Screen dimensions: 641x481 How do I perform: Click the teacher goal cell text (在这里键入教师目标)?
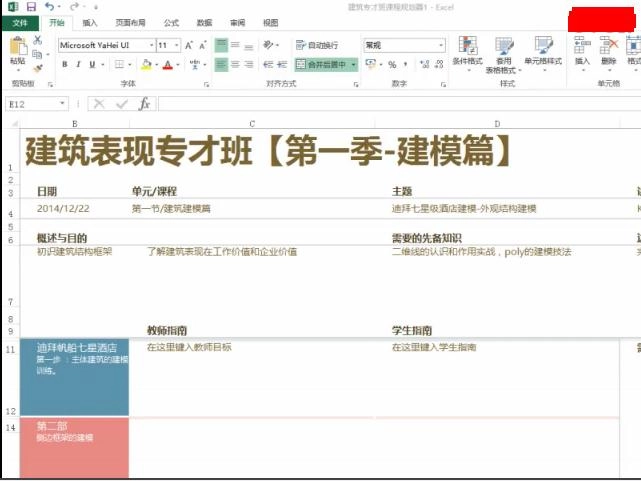(189, 348)
